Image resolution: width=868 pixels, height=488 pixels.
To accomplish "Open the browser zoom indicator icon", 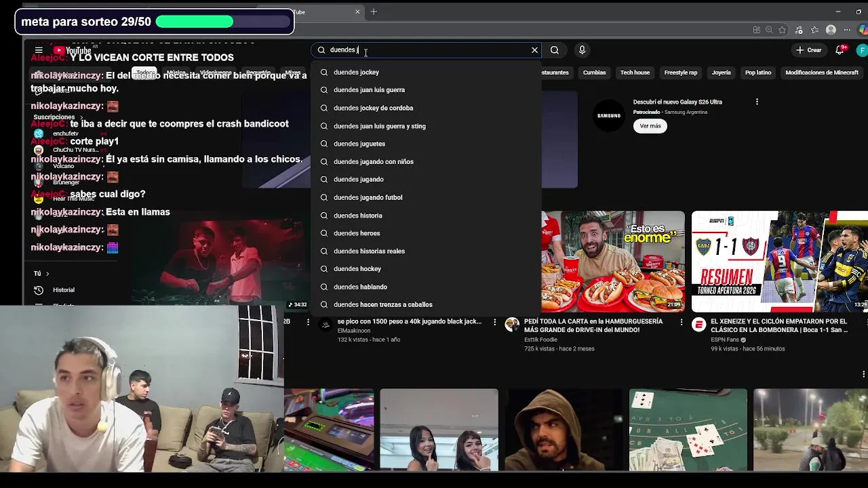I will click(x=769, y=30).
